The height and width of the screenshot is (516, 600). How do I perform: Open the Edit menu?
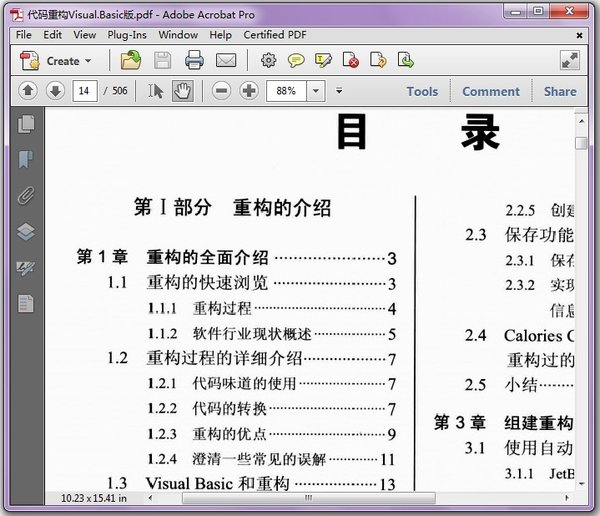coord(52,35)
